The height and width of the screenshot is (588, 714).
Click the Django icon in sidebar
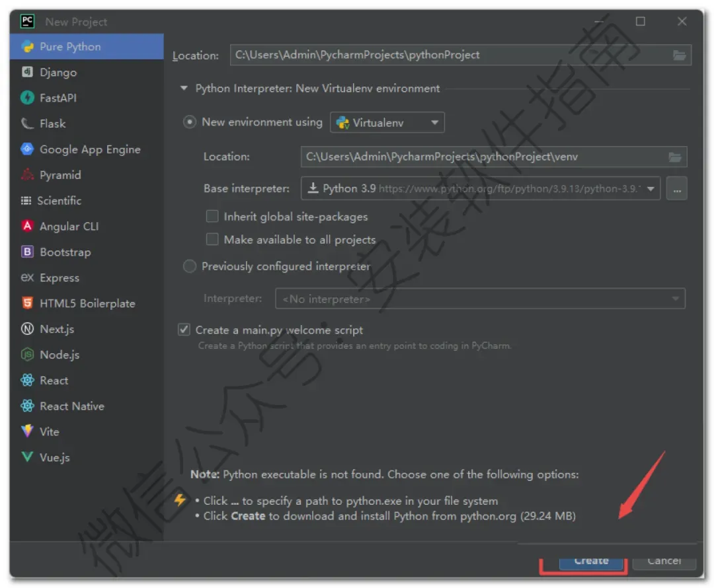pyautogui.click(x=28, y=72)
